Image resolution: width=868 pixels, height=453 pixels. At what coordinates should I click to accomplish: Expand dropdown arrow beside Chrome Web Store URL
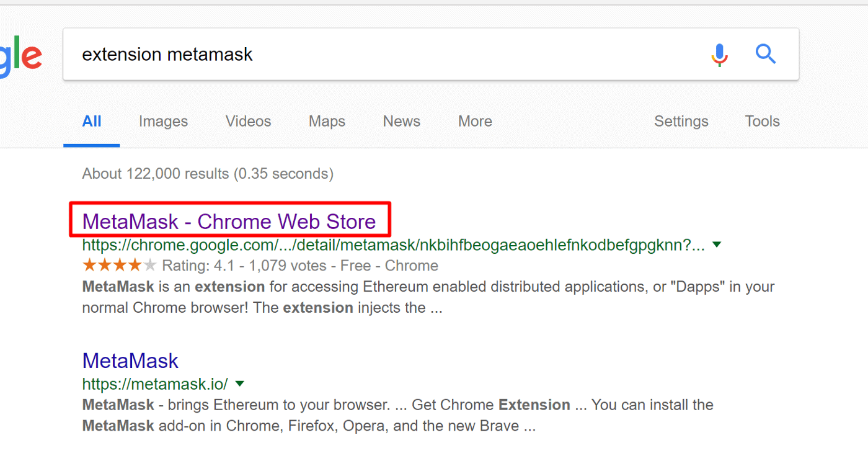click(x=717, y=245)
